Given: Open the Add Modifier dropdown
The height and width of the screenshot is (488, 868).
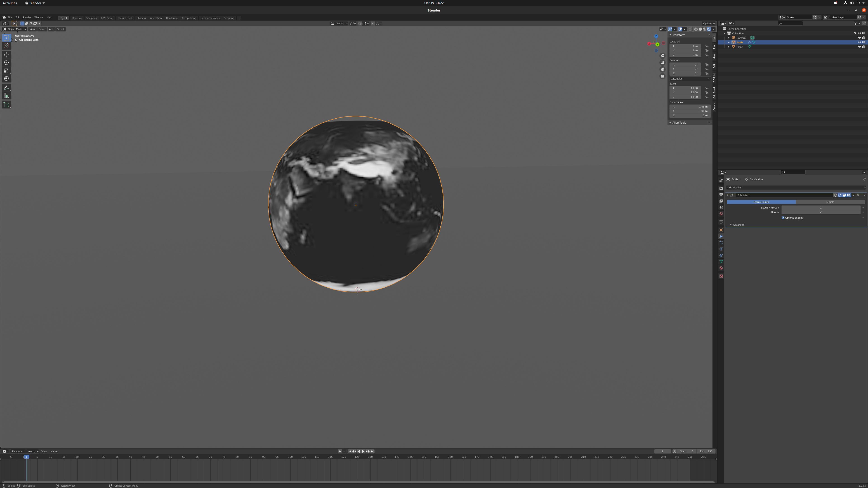Looking at the screenshot, I should pyautogui.click(x=796, y=188).
